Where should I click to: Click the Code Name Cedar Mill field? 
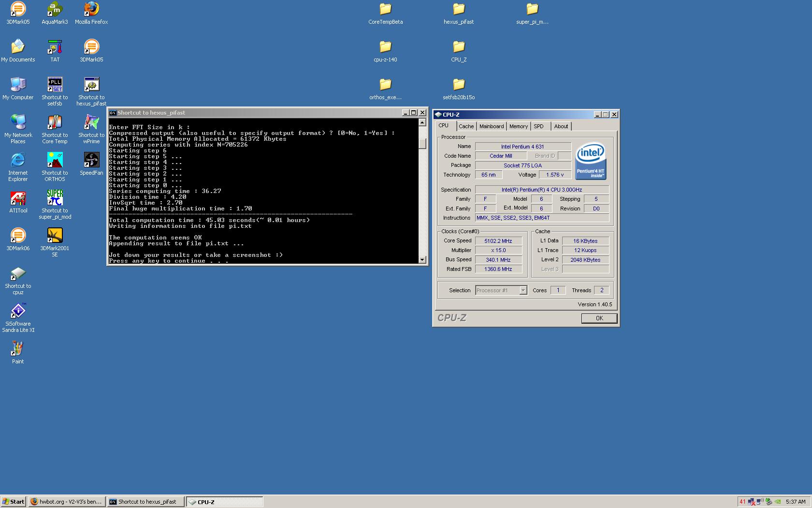501,156
